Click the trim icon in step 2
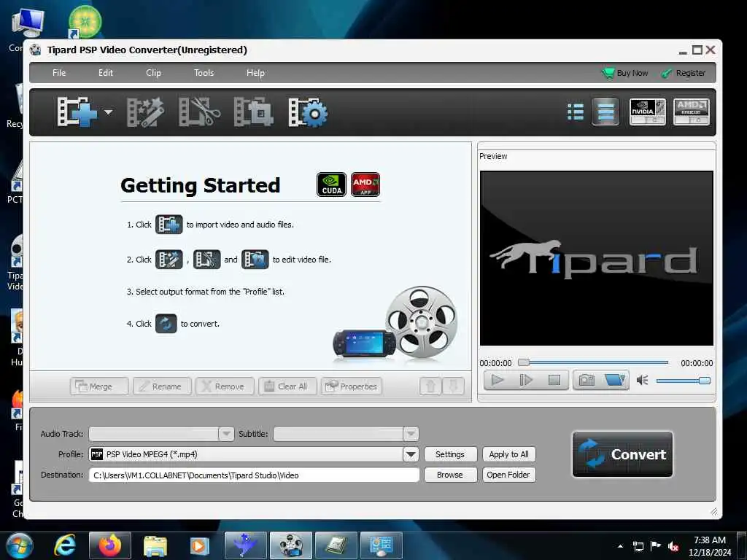 (x=206, y=260)
